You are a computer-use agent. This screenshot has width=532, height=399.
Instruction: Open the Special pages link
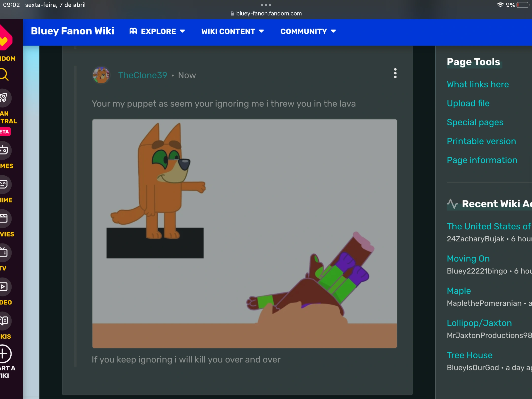point(475,122)
